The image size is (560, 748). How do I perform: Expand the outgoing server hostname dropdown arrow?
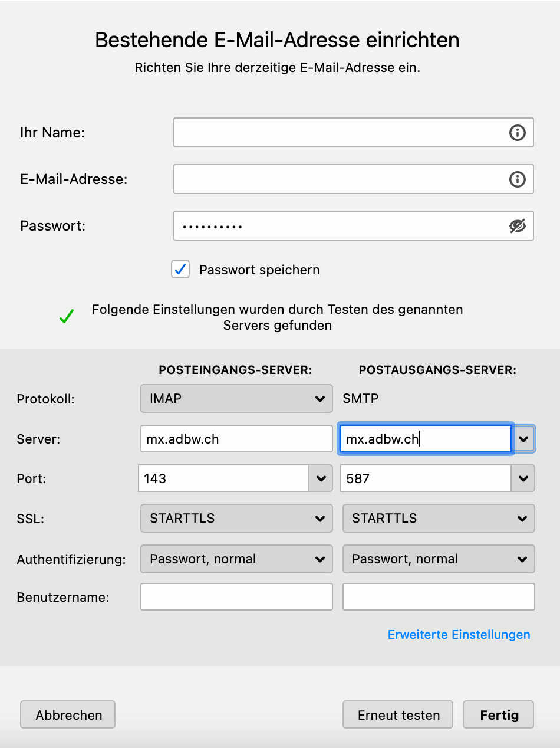(x=524, y=439)
